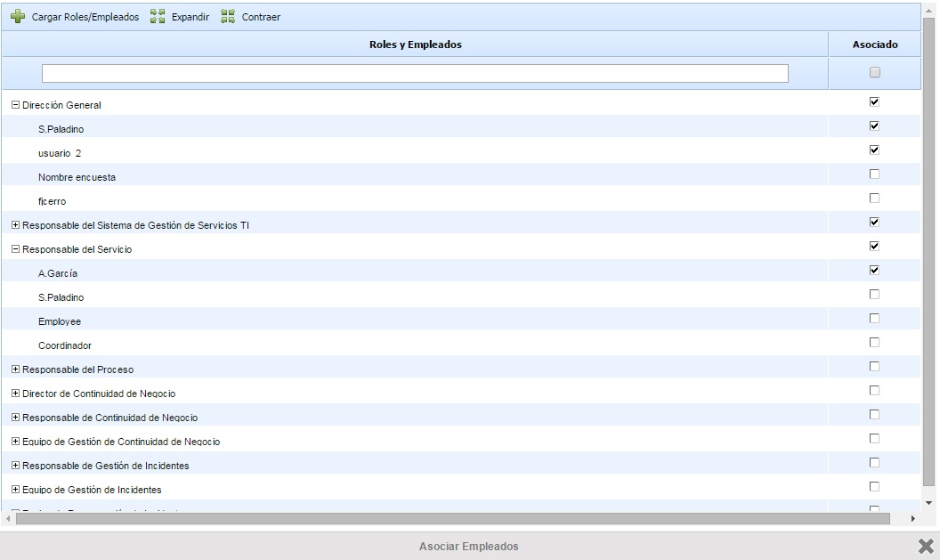Click the Asociado column header
Image resolution: width=940 pixels, height=560 pixels.
pyautogui.click(x=874, y=45)
